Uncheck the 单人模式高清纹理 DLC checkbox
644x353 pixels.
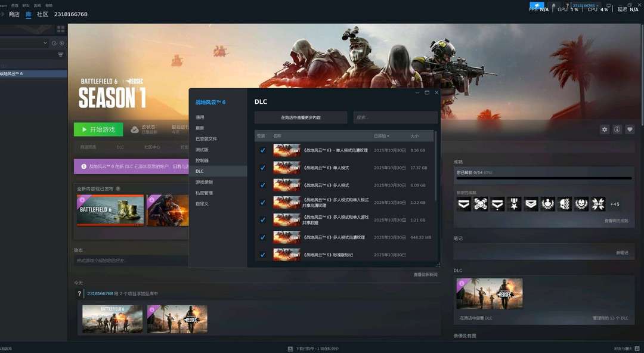point(263,150)
